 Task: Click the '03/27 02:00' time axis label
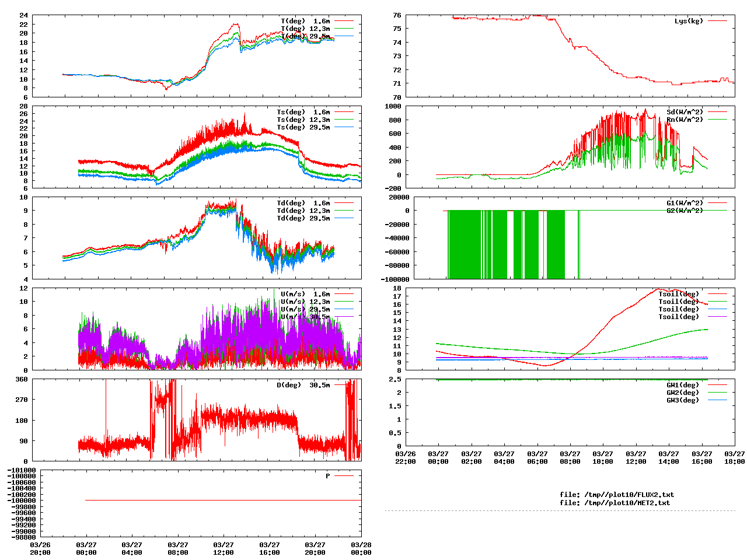click(472, 457)
